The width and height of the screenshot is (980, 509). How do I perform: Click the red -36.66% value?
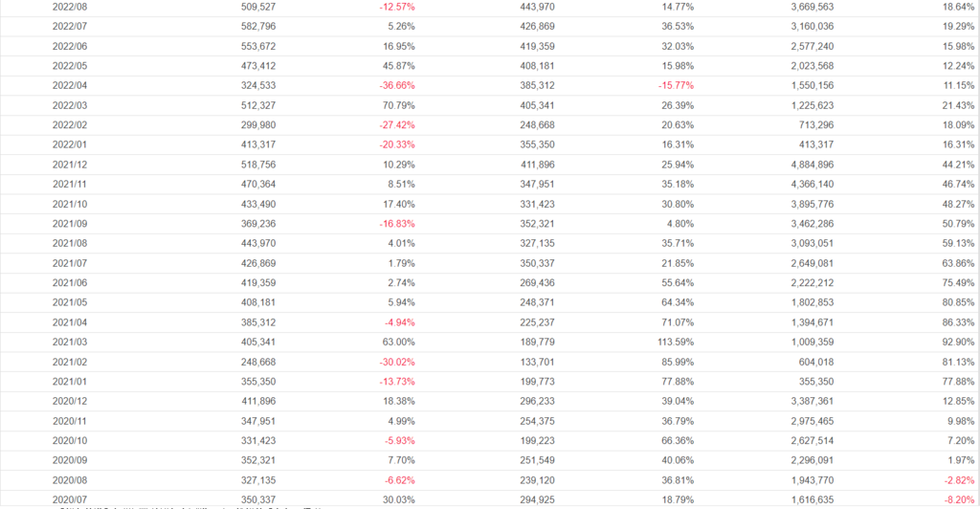(396, 85)
